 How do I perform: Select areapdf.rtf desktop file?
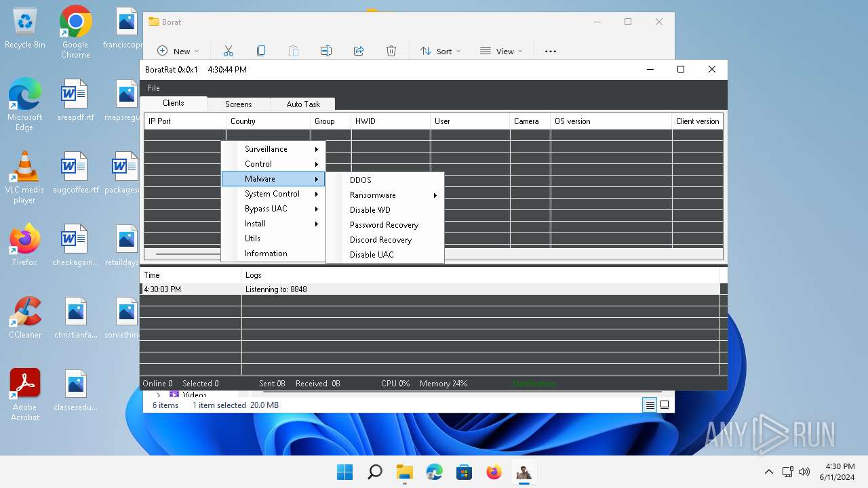click(75, 100)
